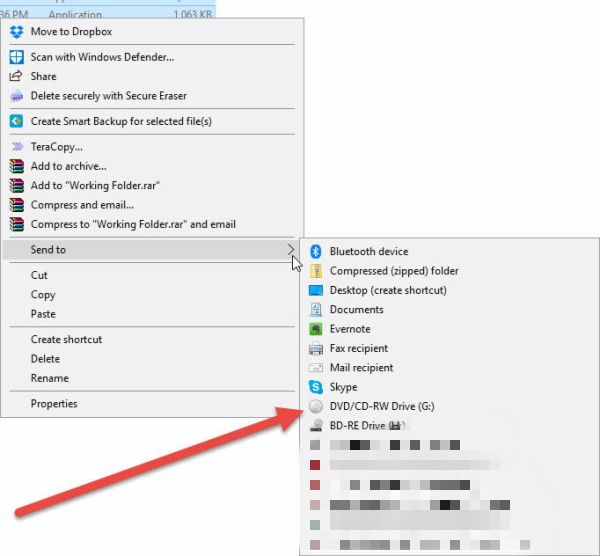Viewport: 600px width, 556px height.
Task: Click the Documents icon in submenu
Action: (x=316, y=310)
